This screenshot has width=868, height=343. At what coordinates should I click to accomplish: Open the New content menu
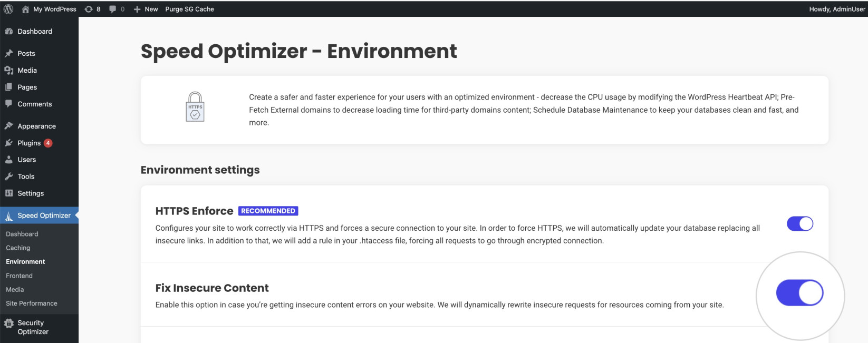coord(146,9)
